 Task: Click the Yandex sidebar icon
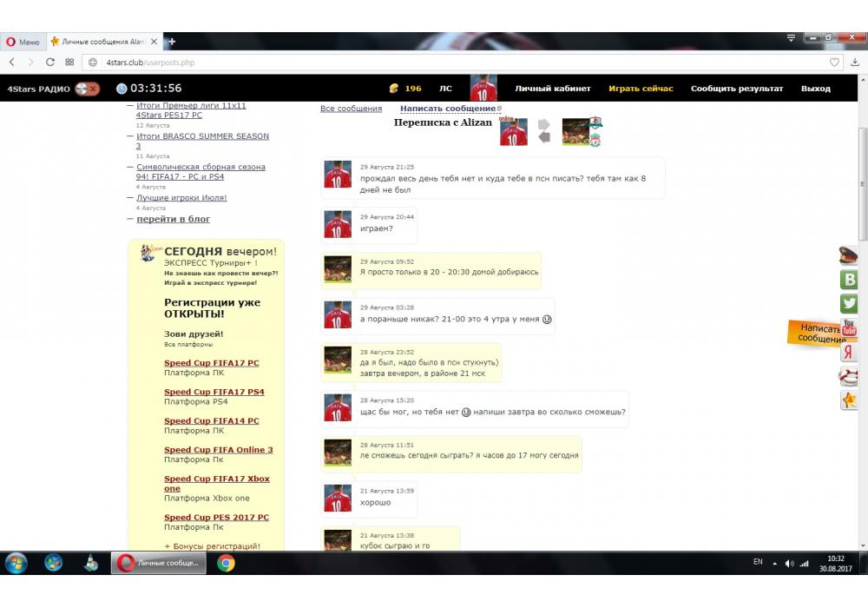point(849,352)
